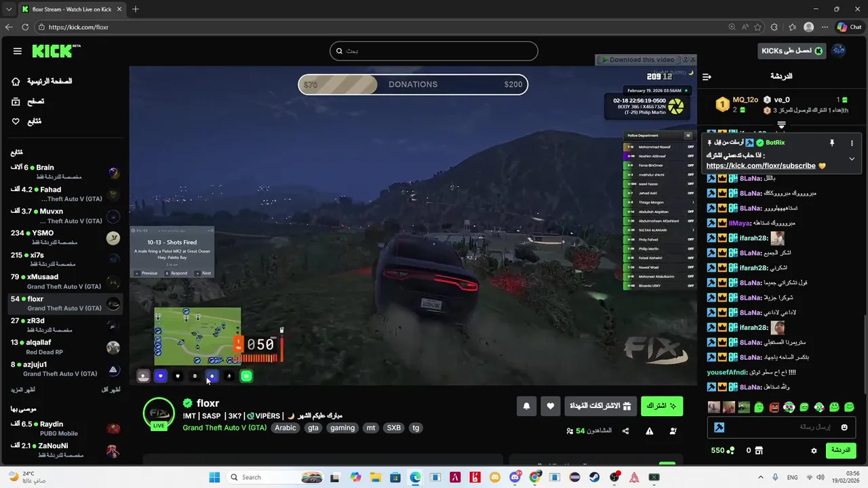Open recommended ZaNouNi channel
Screen dimensions: 868x488
[65, 450]
